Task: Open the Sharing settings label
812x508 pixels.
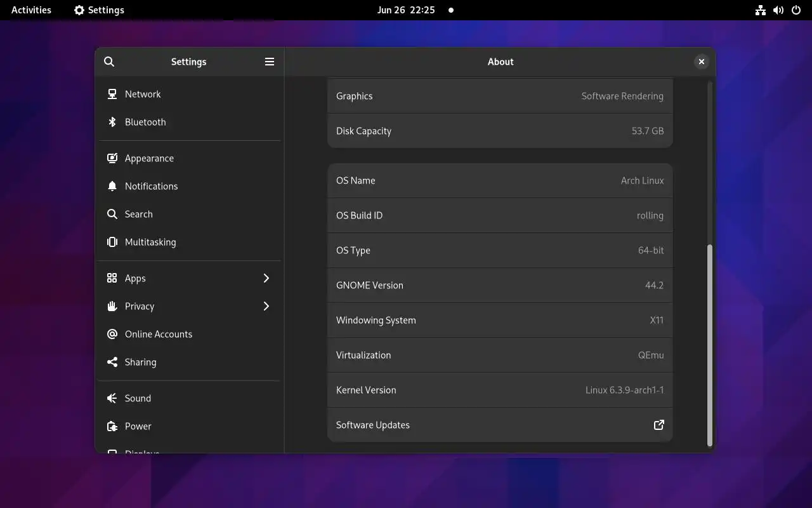Action: click(140, 362)
